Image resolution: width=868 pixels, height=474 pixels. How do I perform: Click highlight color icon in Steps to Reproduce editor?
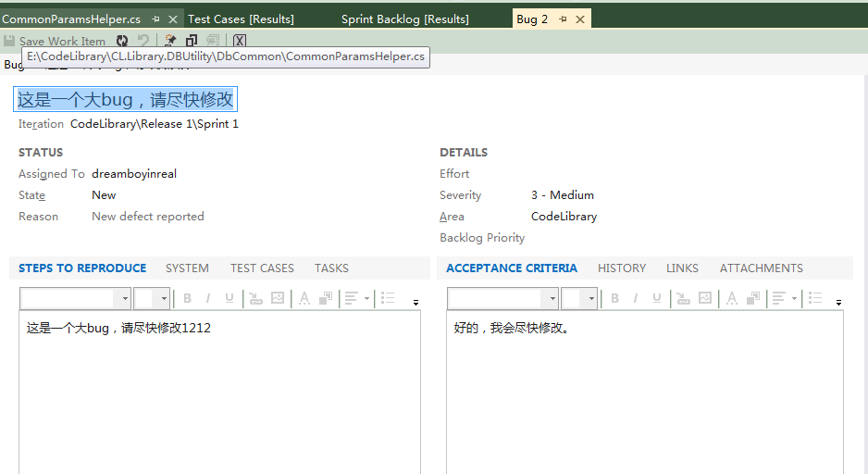325,298
